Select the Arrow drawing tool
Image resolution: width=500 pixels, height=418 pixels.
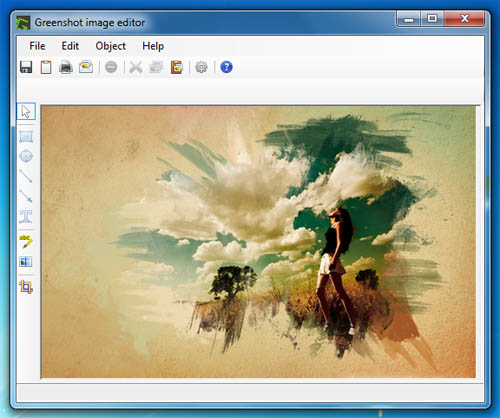click(26, 196)
